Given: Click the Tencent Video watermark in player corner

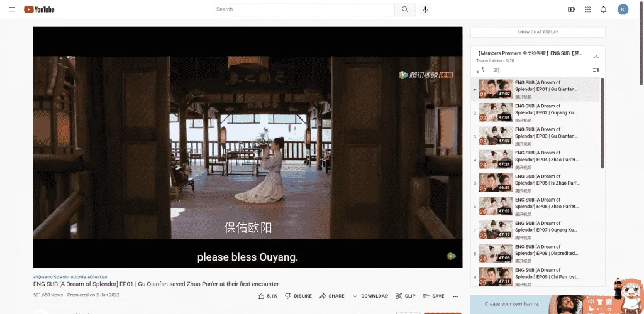Looking at the screenshot, I should [x=452, y=257].
